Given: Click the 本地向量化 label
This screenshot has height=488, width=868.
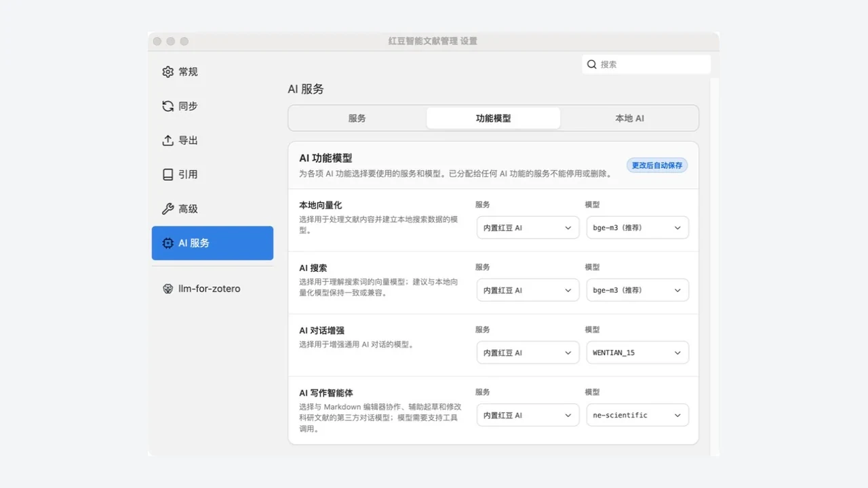Looking at the screenshot, I should pos(321,205).
